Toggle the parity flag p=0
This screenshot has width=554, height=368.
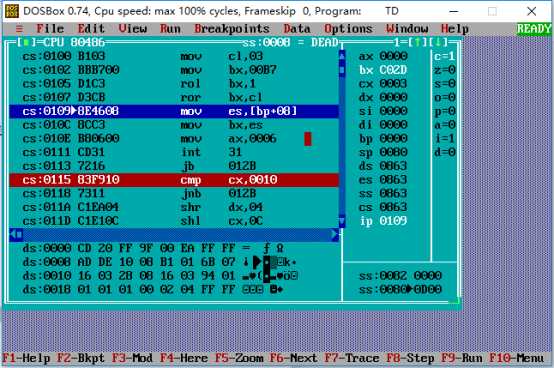tap(444, 111)
